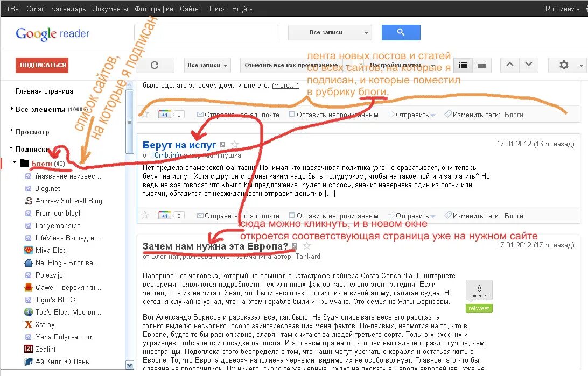The image size is (588, 376).
Task: Open Фотографии in top bar
Action: click(154, 9)
